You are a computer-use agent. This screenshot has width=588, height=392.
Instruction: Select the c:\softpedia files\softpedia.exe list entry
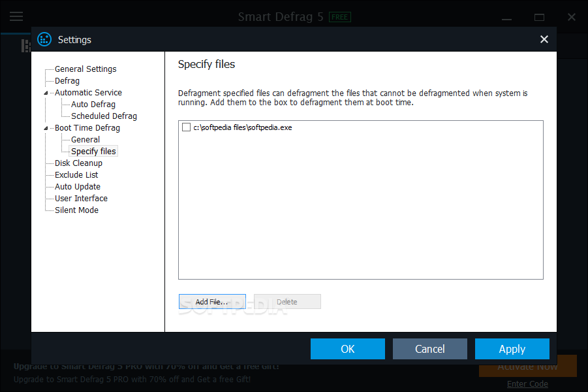243,127
